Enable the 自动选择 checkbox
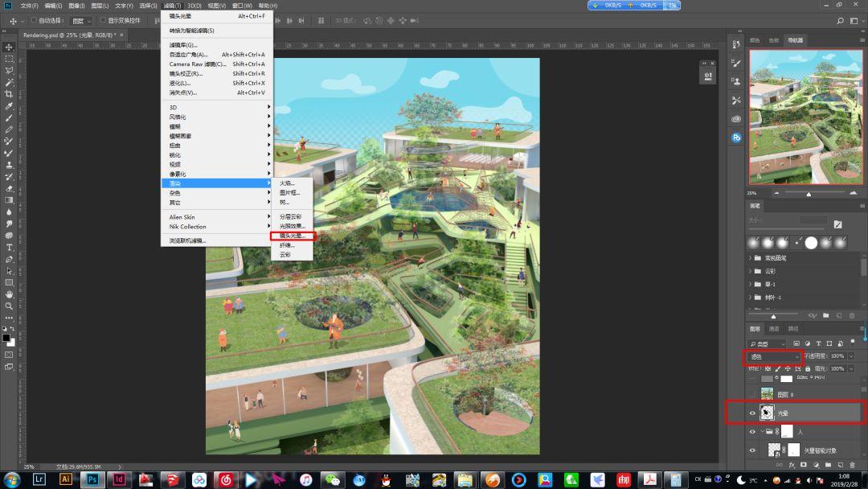868x489 pixels. point(33,20)
